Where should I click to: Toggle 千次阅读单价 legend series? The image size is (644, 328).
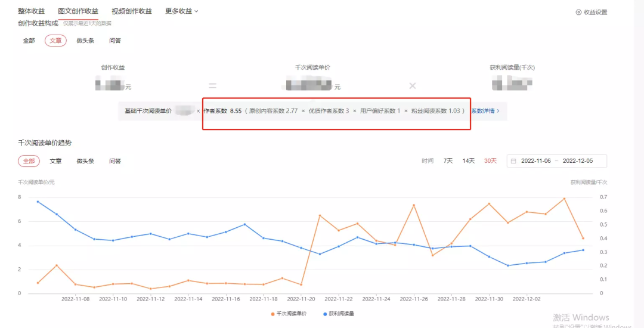click(289, 314)
